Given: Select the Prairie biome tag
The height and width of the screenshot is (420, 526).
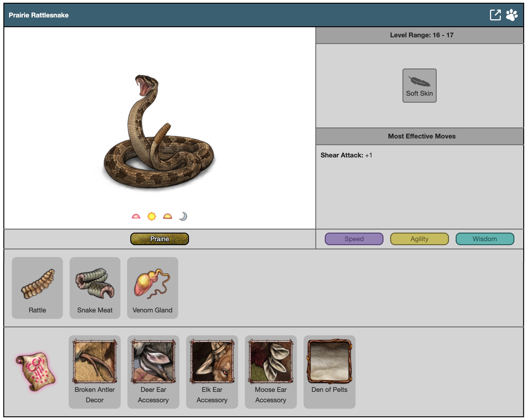Looking at the screenshot, I should point(159,239).
